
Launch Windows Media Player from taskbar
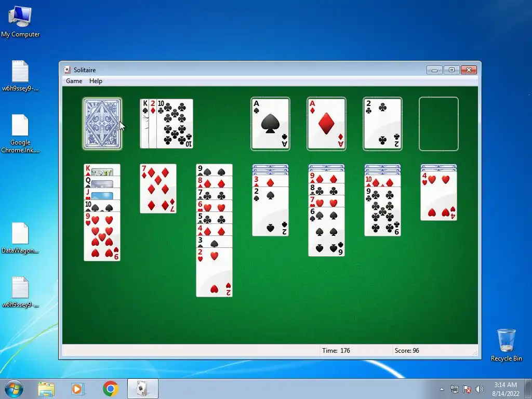click(x=78, y=389)
